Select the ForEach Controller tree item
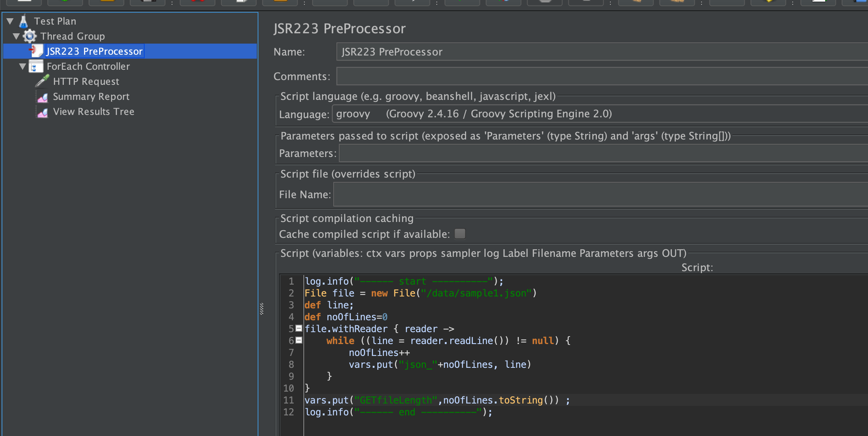868x436 pixels. (88, 66)
